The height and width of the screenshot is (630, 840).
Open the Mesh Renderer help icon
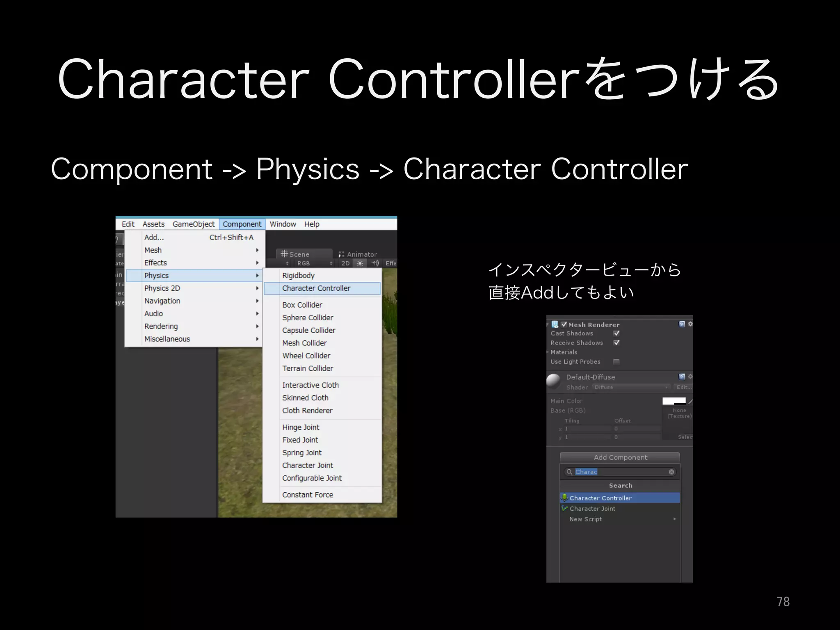pos(682,324)
